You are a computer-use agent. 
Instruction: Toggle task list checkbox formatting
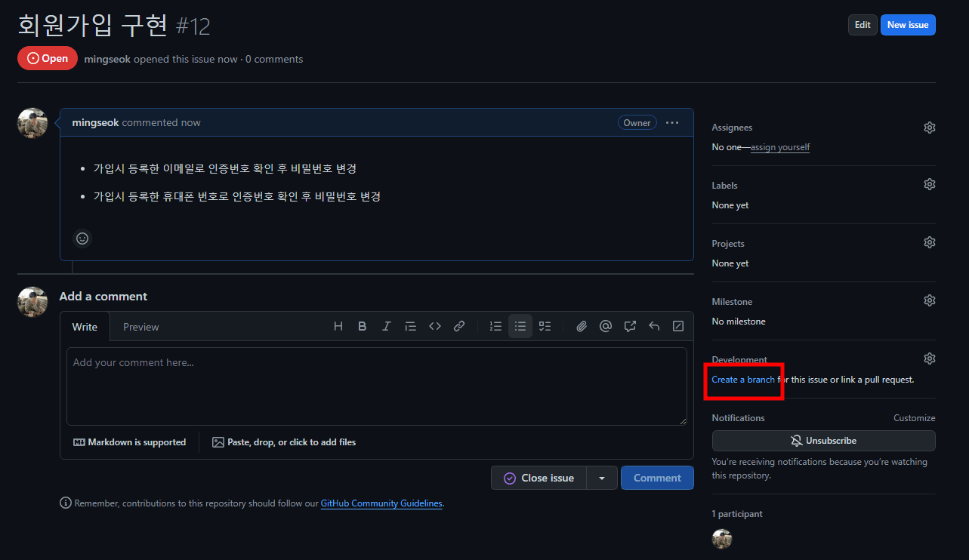(545, 327)
